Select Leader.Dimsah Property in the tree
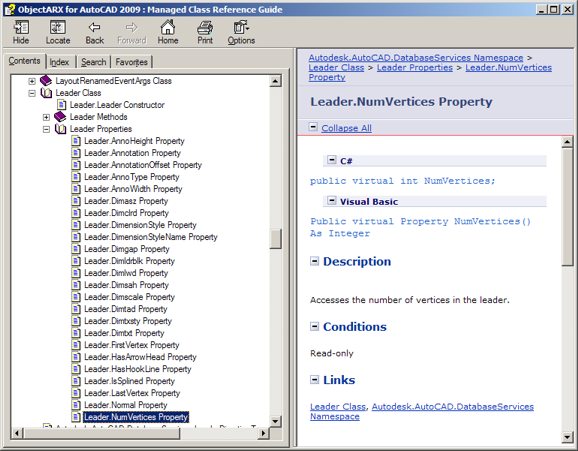The width and height of the screenshot is (578, 451). (x=126, y=285)
